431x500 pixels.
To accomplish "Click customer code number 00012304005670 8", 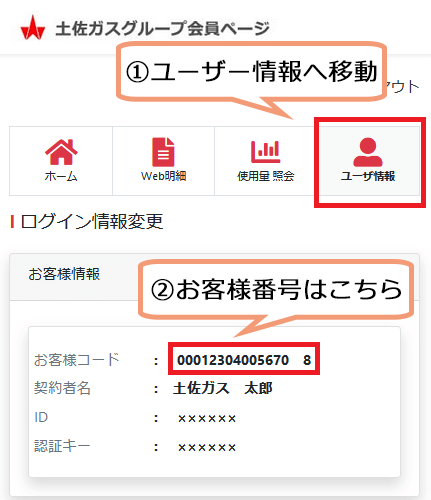I will 244,360.
